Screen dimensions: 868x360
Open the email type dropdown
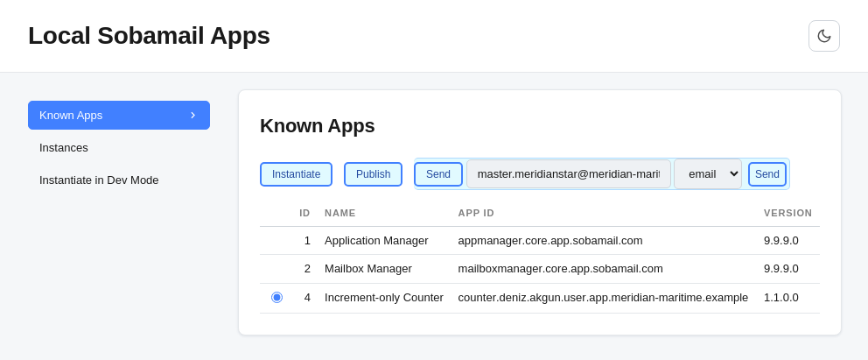pyautogui.click(x=708, y=174)
